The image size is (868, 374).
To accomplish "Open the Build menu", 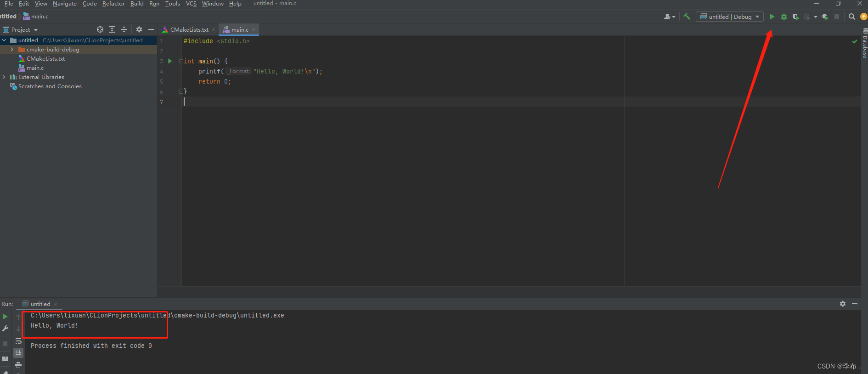I will [x=137, y=4].
